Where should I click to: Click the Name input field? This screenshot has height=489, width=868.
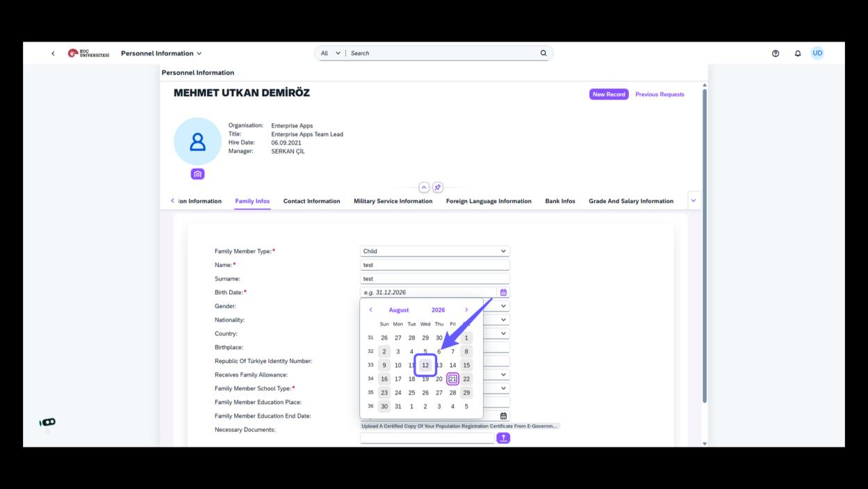[435, 265]
